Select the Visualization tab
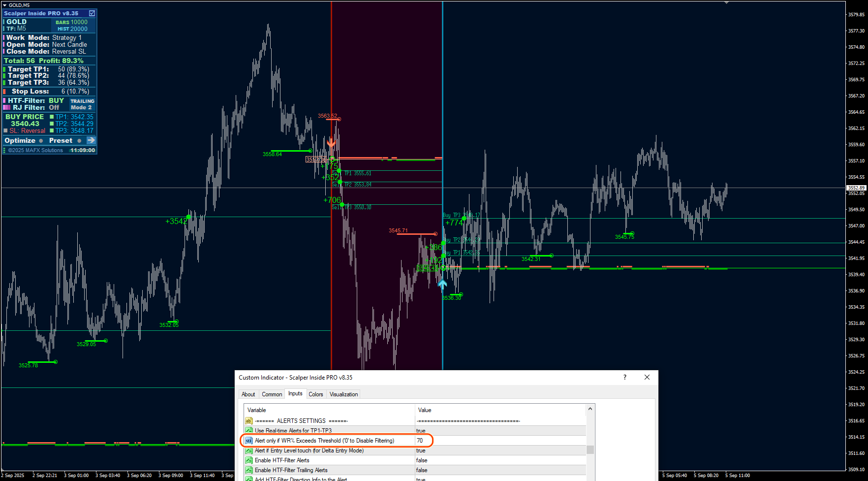 343,394
